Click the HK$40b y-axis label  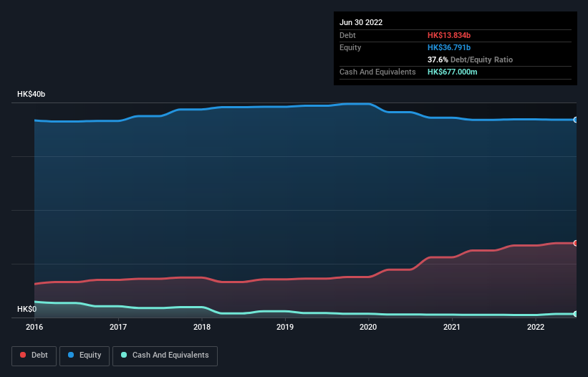[x=31, y=94]
